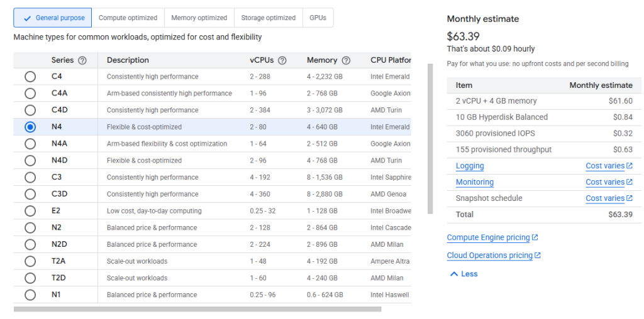Click external link icon for Snapshot schedule cost
Viewport: 644px width, 319px height.
629,198
